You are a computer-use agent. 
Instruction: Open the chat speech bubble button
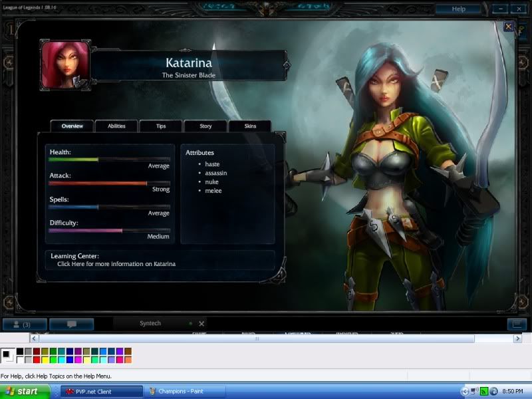71,325
